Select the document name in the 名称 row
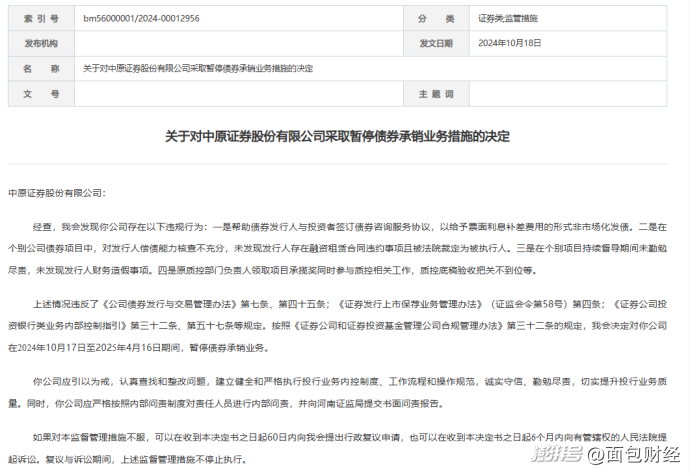Viewport: 690px width, 475px height. 198,68
